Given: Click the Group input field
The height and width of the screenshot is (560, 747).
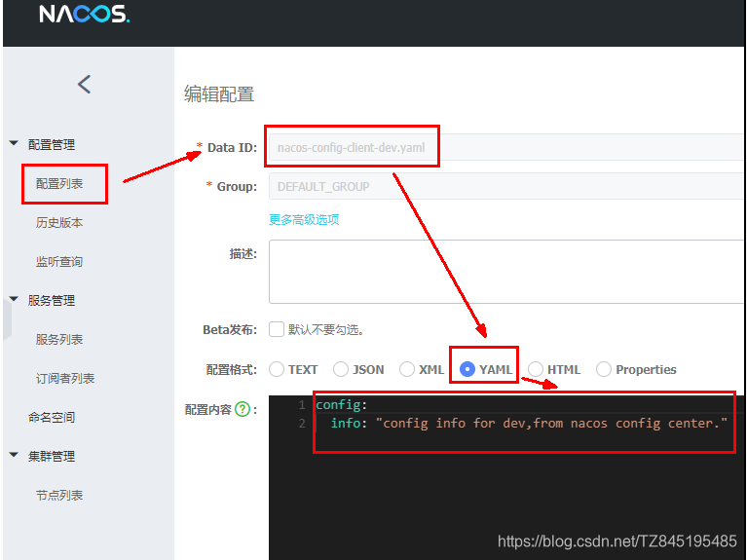Looking at the screenshot, I should (x=507, y=186).
